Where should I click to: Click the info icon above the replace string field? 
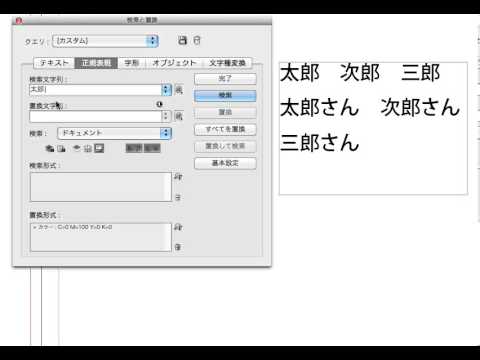click(159, 104)
